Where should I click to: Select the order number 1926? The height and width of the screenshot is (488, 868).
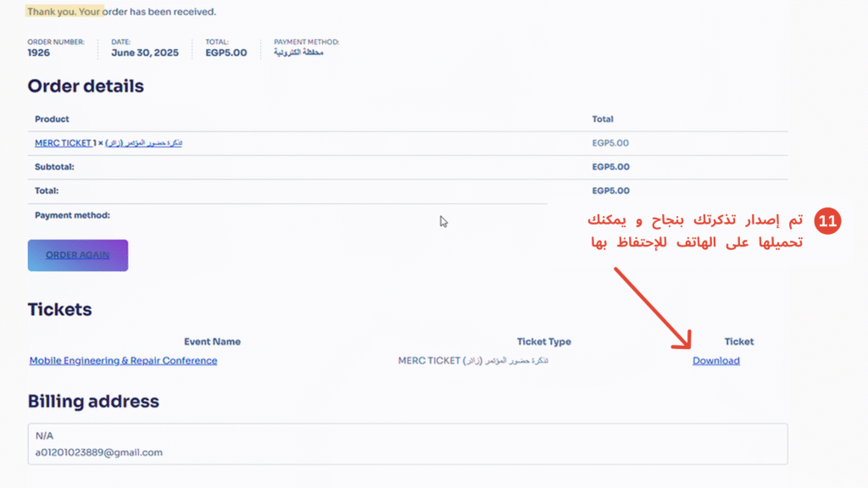pyautogui.click(x=39, y=53)
